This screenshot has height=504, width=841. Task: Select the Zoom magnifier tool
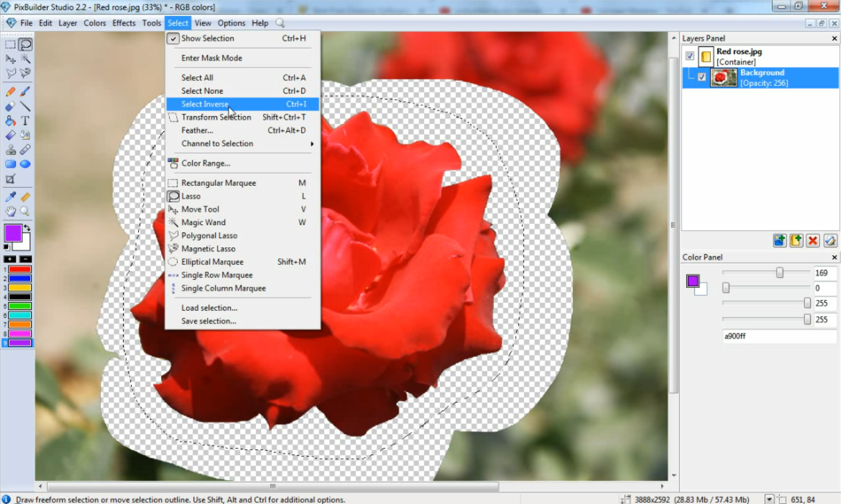pos(25,211)
